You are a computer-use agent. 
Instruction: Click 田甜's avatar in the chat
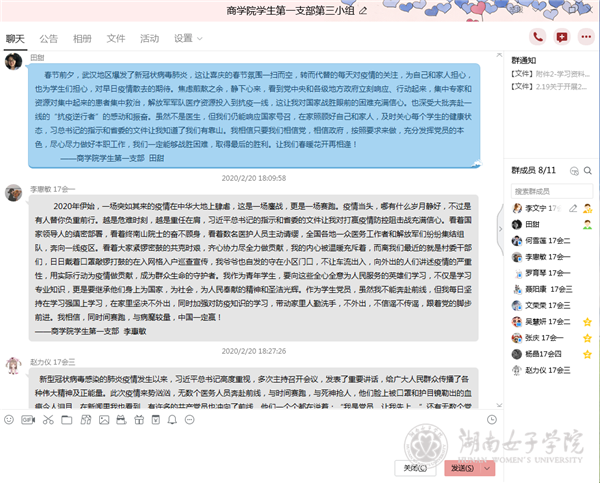(13, 61)
